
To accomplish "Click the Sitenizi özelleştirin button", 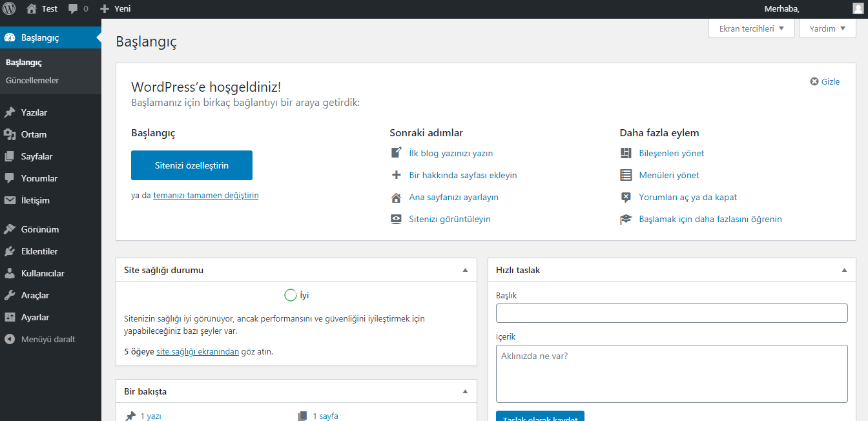I will coord(192,165).
